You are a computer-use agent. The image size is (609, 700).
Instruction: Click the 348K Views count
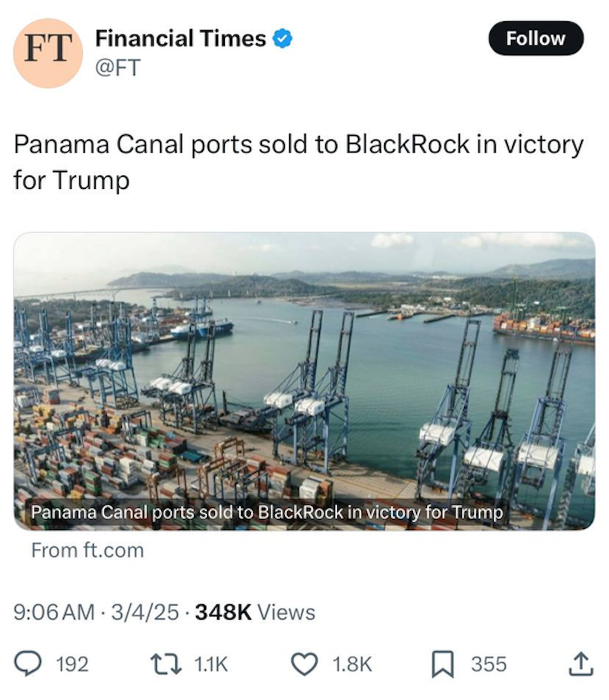tap(255, 612)
